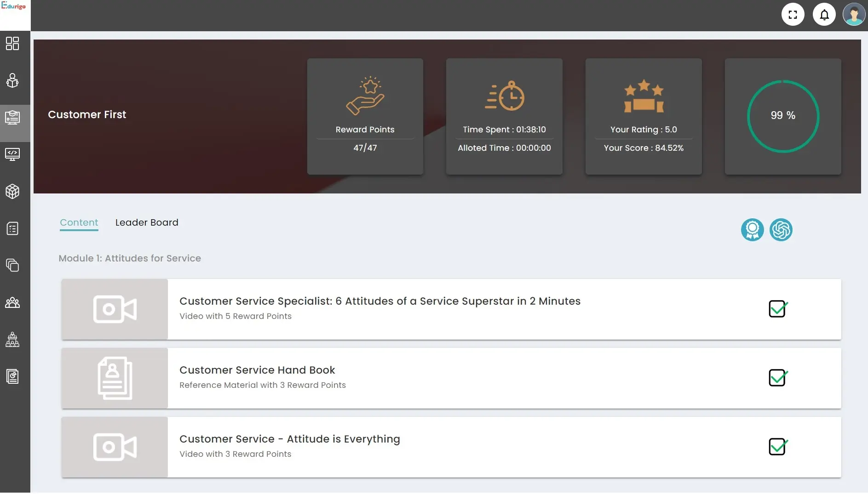Click the Time Spent stopwatch icon
This screenshot has height=494, width=868.
pos(505,96)
